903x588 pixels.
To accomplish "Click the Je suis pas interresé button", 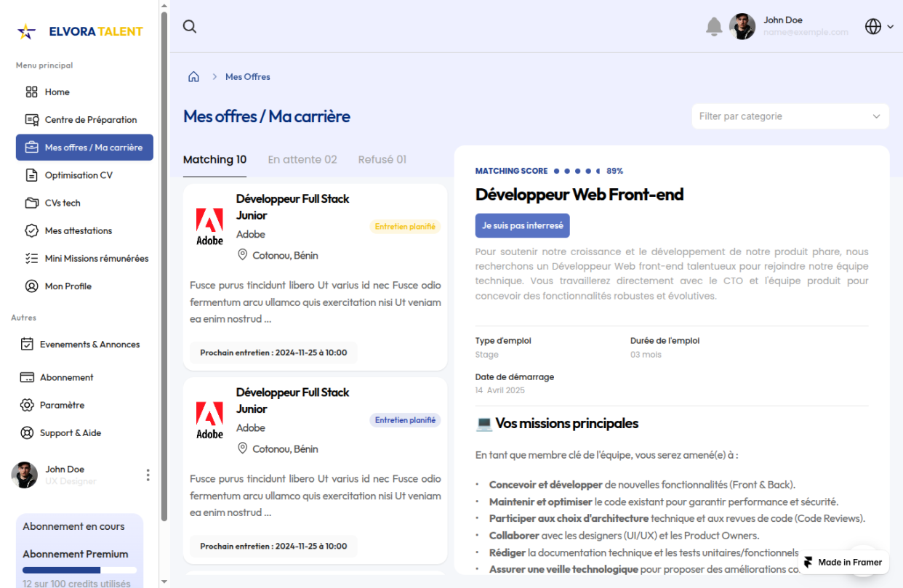I will pos(522,226).
